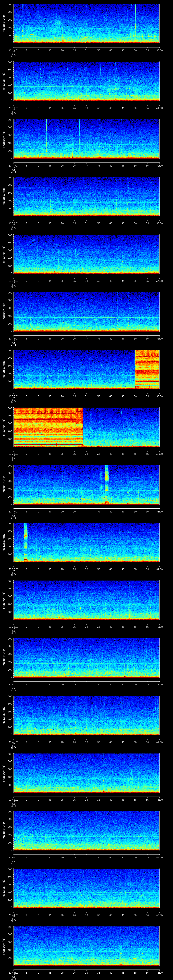Click the 20:42:00 start time label
Screen dimensions: 173x980
tap(13, 800)
